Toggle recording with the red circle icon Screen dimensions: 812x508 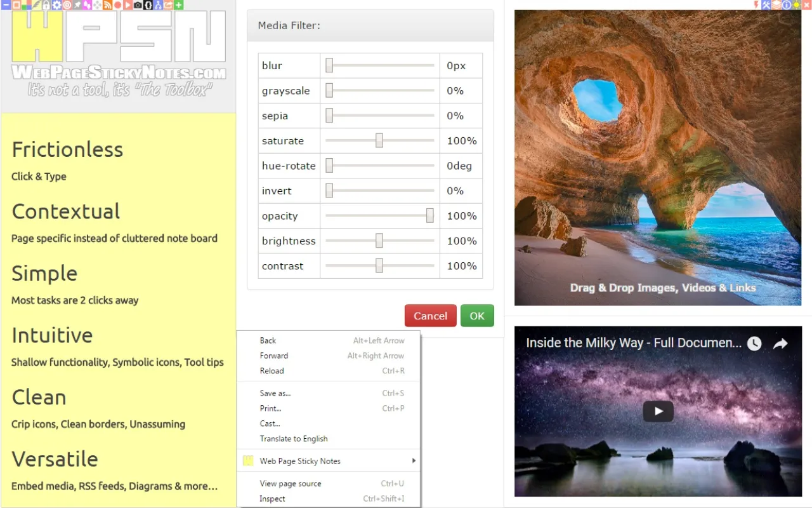pos(117,5)
